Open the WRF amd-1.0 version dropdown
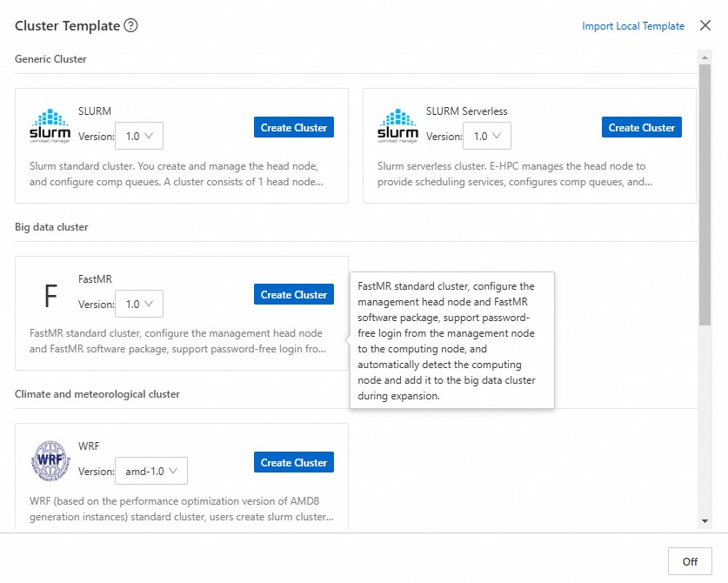Screen dimensions: 728x583 coord(150,471)
